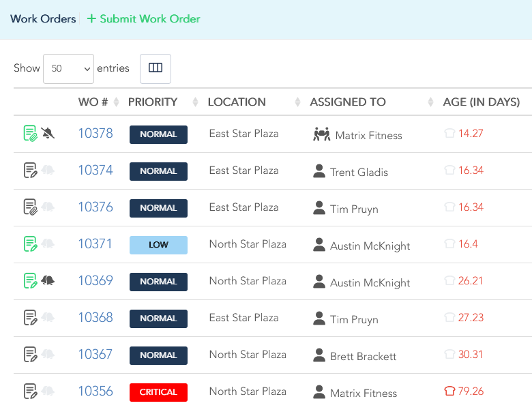Open the Show 50 entries dropdown
This screenshot has width=532, height=414.
click(68, 69)
